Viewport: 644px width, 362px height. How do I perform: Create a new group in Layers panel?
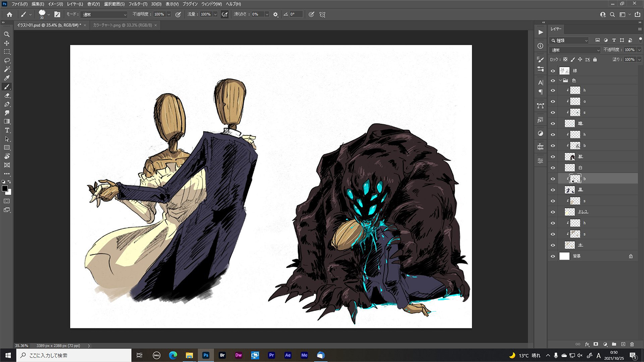(614, 344)
